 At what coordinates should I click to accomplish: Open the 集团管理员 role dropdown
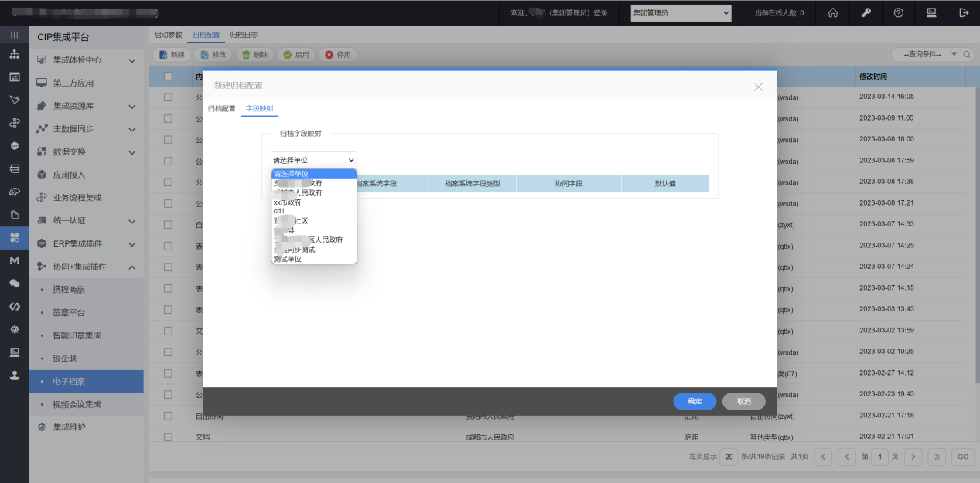(681, 12)
